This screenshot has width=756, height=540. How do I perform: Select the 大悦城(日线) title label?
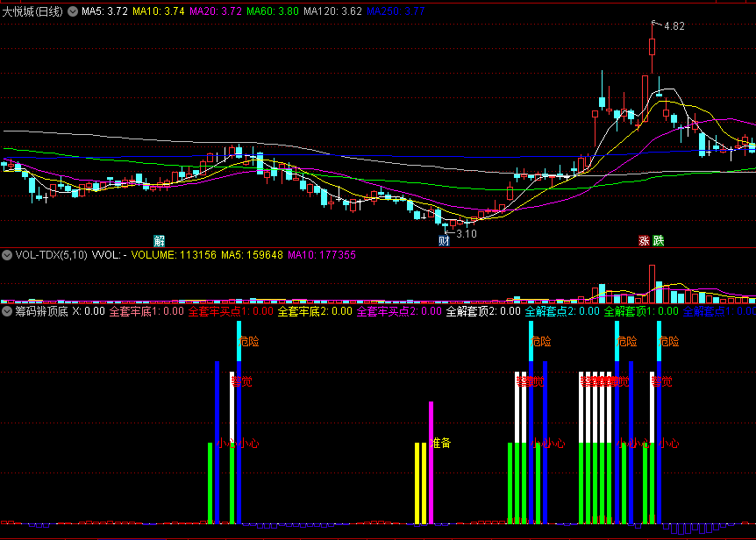[32, 11]
